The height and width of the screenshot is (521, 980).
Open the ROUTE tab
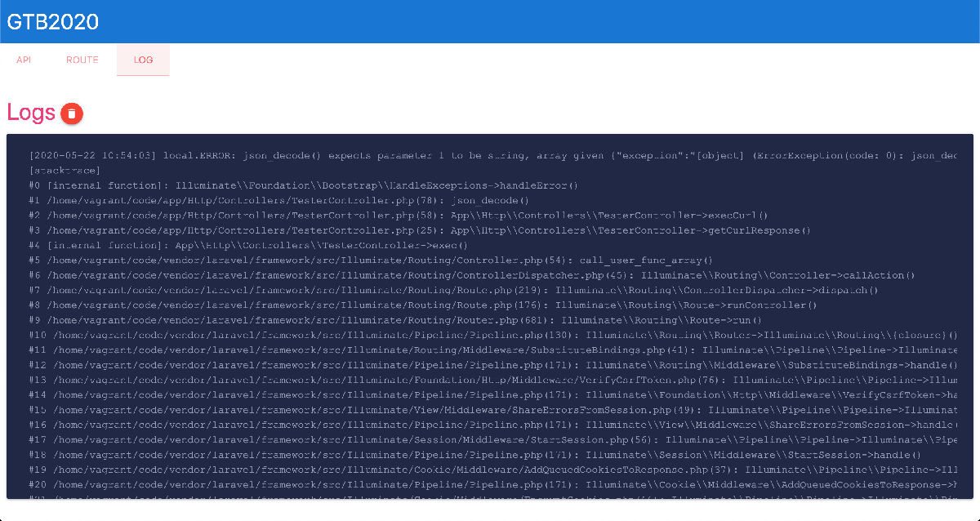coord(82,60)
